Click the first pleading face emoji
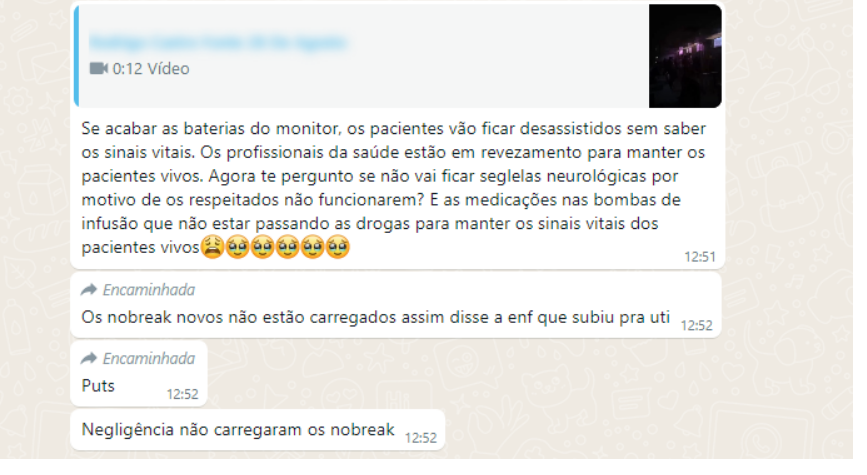 tap(237, 247)
